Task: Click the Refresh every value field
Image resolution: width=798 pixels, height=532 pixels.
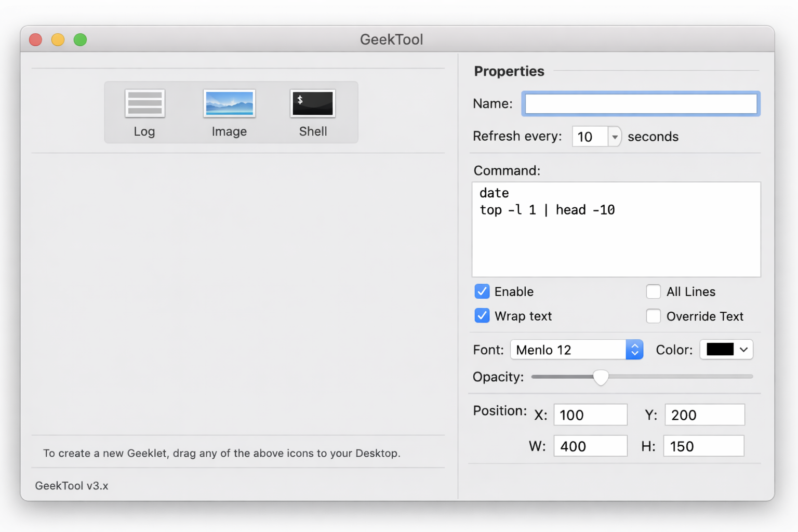Action: point(590,137)
